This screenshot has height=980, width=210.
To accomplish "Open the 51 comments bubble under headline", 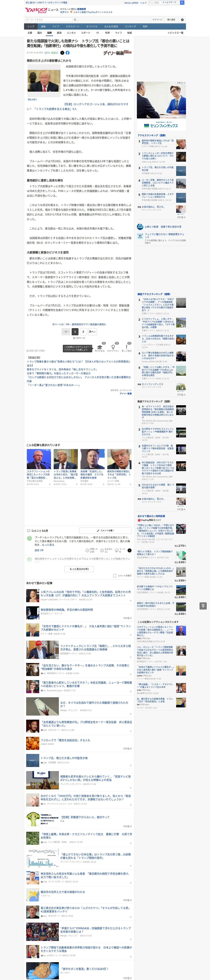I will (47, 53).
